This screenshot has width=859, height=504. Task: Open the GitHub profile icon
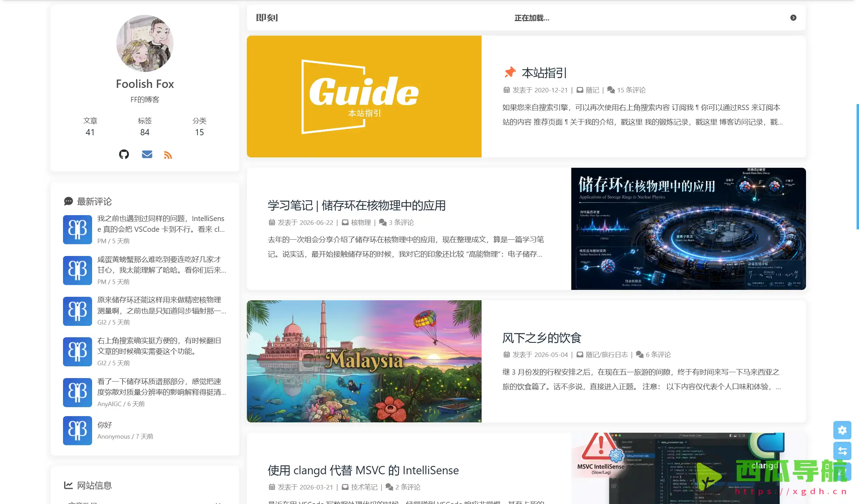124,154
